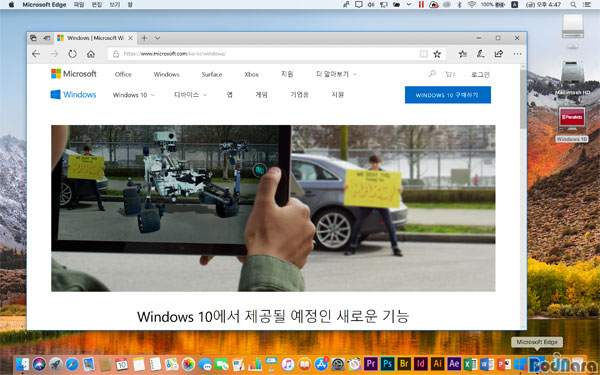Reload the page with the refresh icon
Image resolution: width=600 pixels, height=375 pixels.
tap(72, 54)
